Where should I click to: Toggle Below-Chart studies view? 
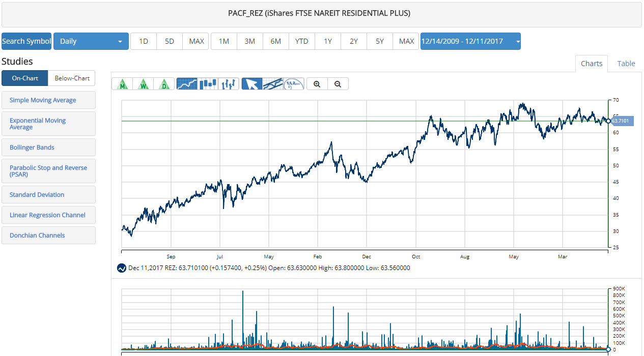click(72, 78)
